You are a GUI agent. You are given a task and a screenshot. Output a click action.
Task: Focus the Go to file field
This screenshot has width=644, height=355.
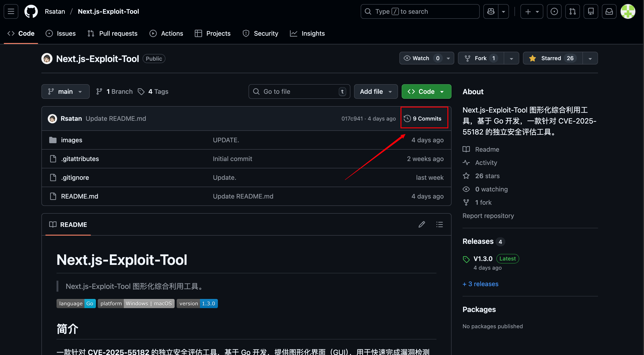[299, 91]
